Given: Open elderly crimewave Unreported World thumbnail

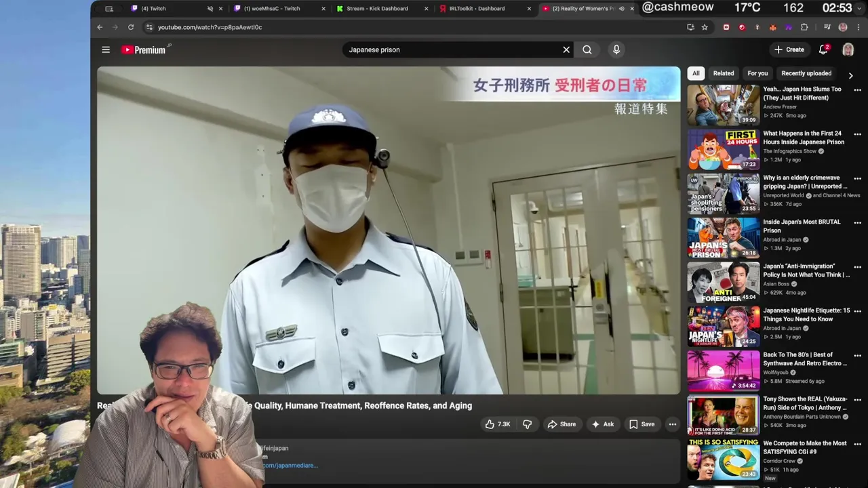Looking at the screenshot, I should point(724,193).
